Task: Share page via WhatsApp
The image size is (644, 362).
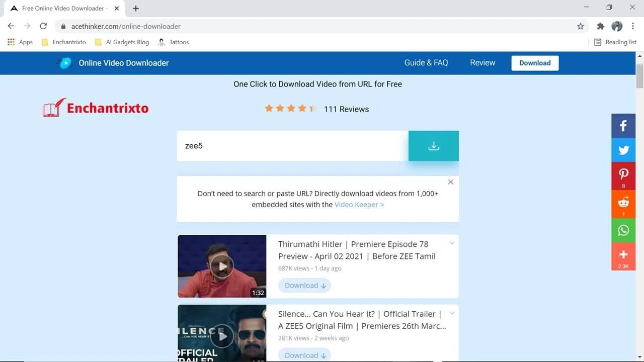Action: pos(623,230)
